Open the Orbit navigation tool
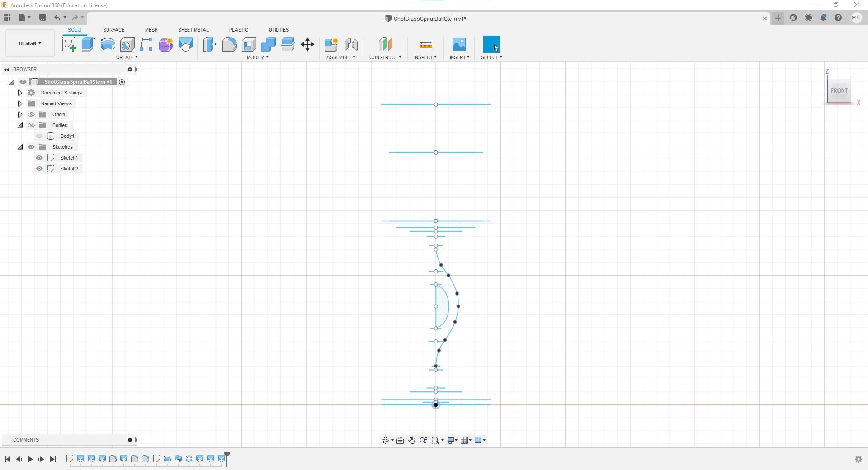The width and height of the screenshot is (868, 470). [385, 440]
